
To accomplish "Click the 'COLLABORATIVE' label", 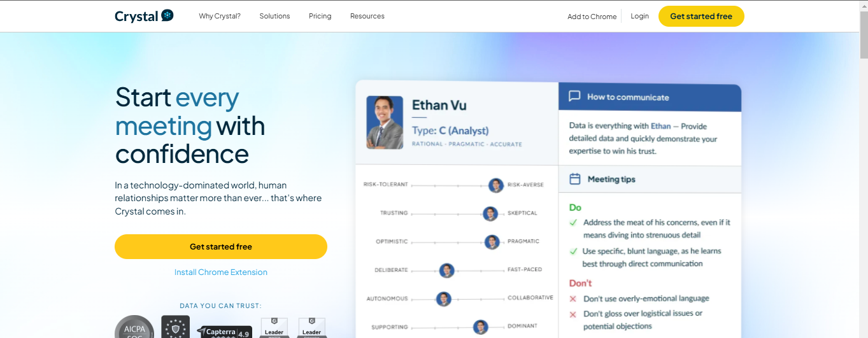I will 530,298.
